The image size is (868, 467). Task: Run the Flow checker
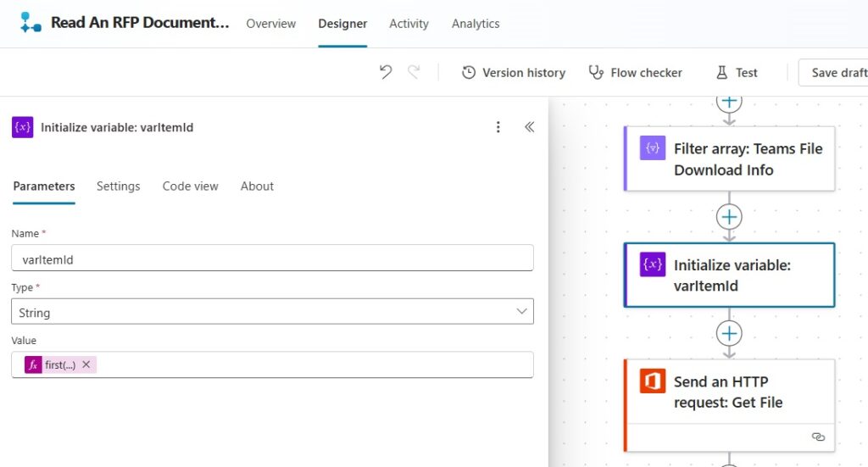(635, 73)
